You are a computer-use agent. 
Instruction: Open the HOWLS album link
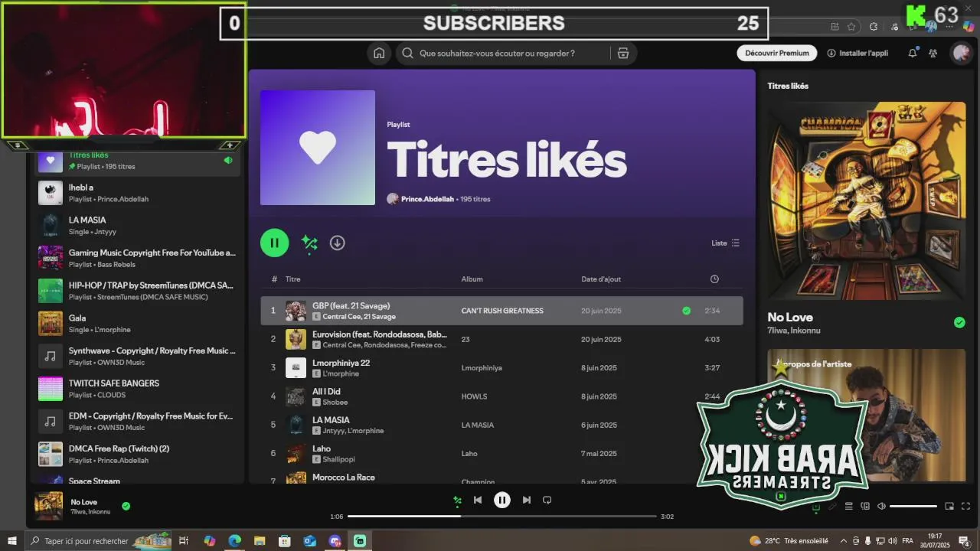474,396
